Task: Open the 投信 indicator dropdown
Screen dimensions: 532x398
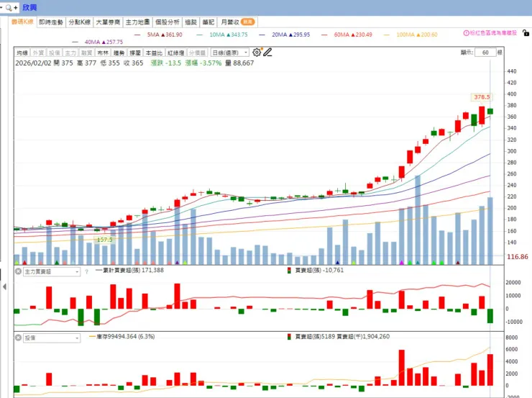Action: pos(52,338)
